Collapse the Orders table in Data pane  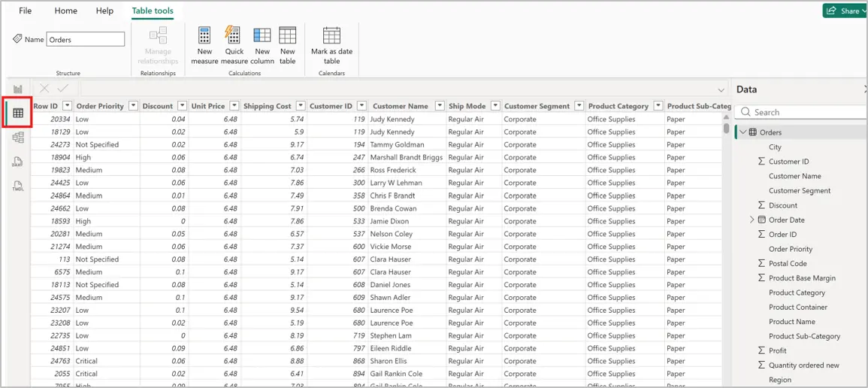click(743, 132)
